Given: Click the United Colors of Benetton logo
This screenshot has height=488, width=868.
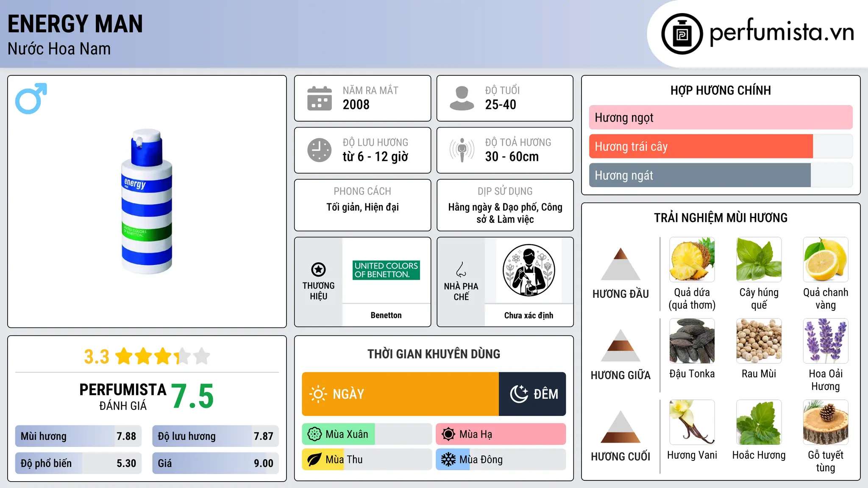Looking at the screenshot, I should tap(386, 270).
